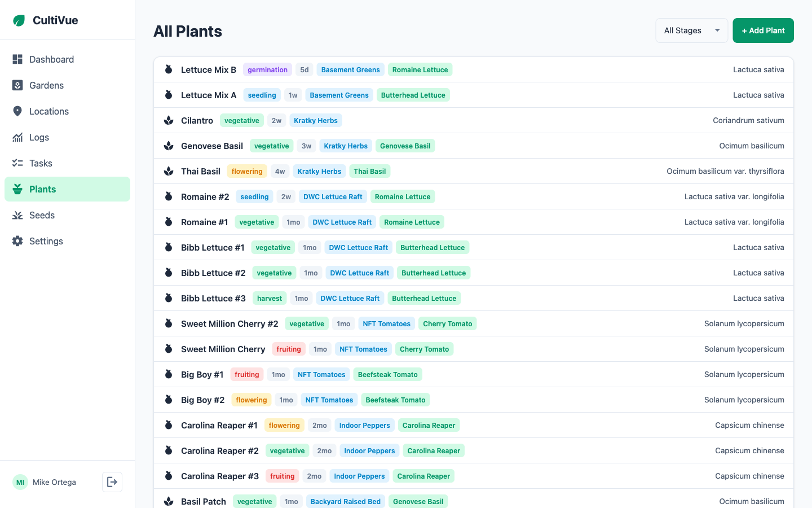Image resolution: width=812 pixels, height=508 pixels.
Task: Select the harvest badge on Bibb Lettuce #3
Action: click(x=269, y=298)
